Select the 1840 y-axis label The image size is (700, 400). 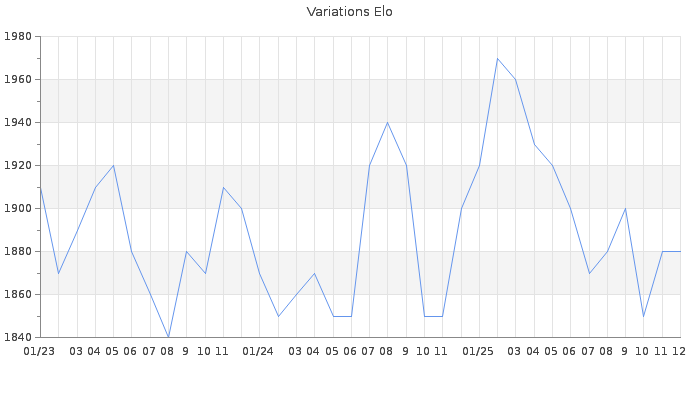[19, 337]
